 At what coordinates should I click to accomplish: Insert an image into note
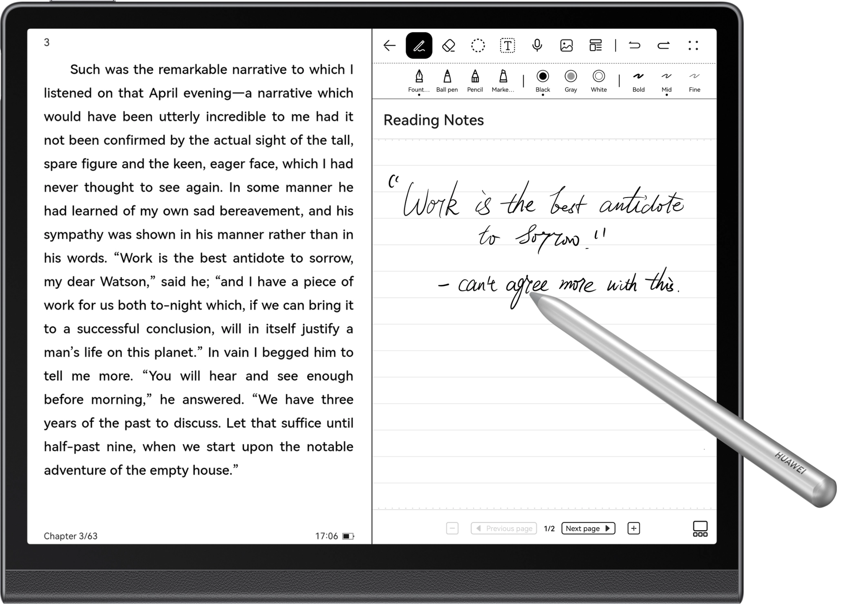click(566, 45)
